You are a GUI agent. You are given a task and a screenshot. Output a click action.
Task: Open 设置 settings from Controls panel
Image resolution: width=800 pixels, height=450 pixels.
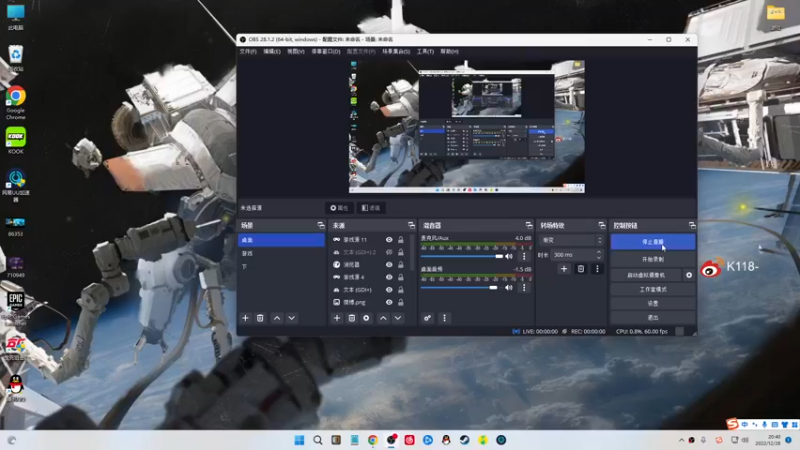coord(653,303)
